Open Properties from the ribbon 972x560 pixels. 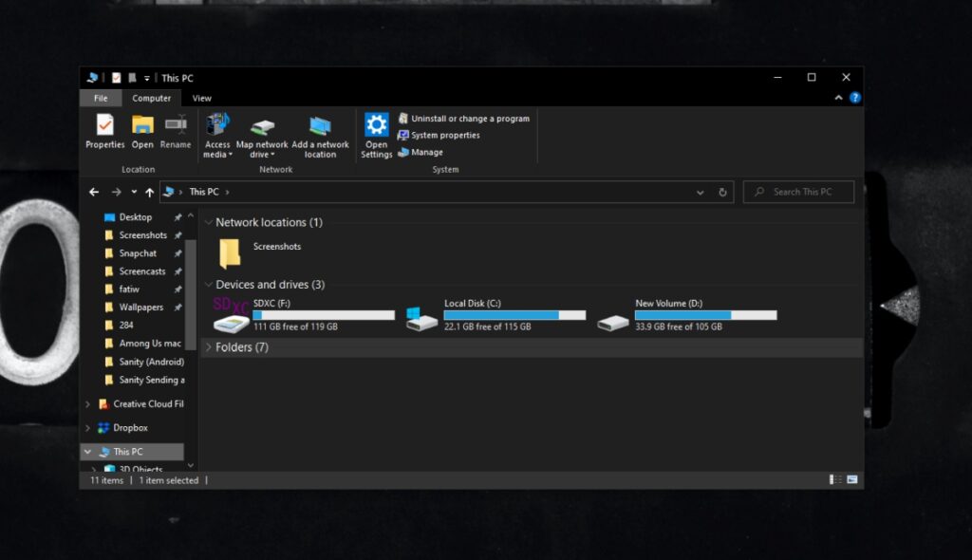[104, 131]
